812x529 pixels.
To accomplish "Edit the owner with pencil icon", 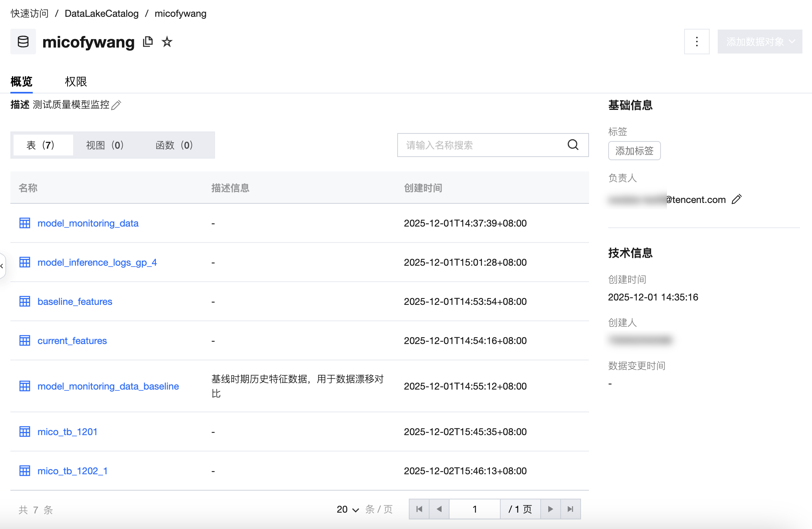I will 736,199.
